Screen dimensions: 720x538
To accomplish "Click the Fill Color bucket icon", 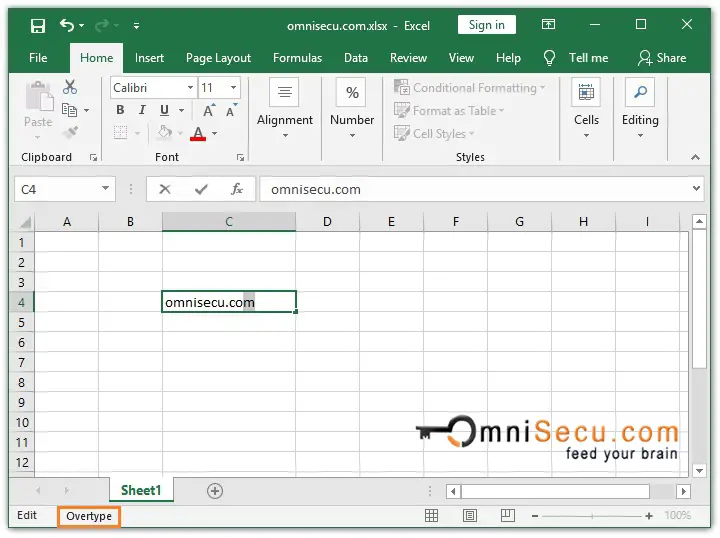I will pyautogui.click(x=164, y=133).
